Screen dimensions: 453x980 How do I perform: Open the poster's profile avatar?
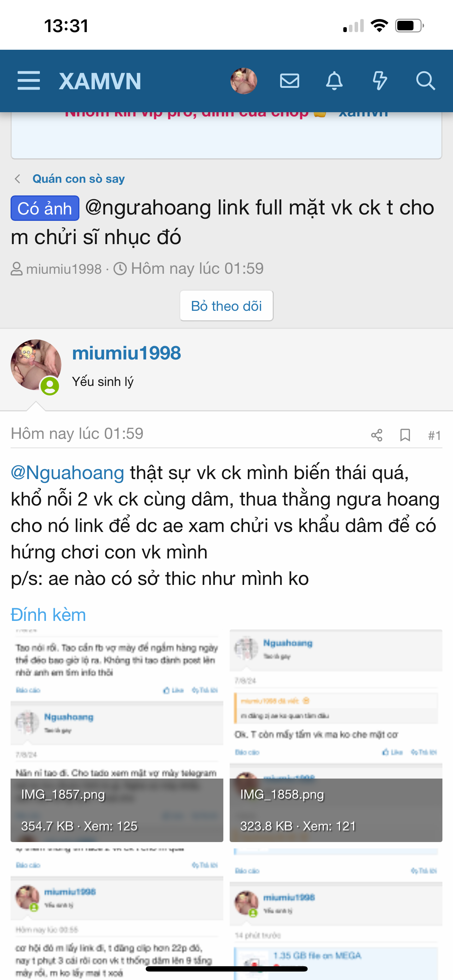tap(36, 364)
